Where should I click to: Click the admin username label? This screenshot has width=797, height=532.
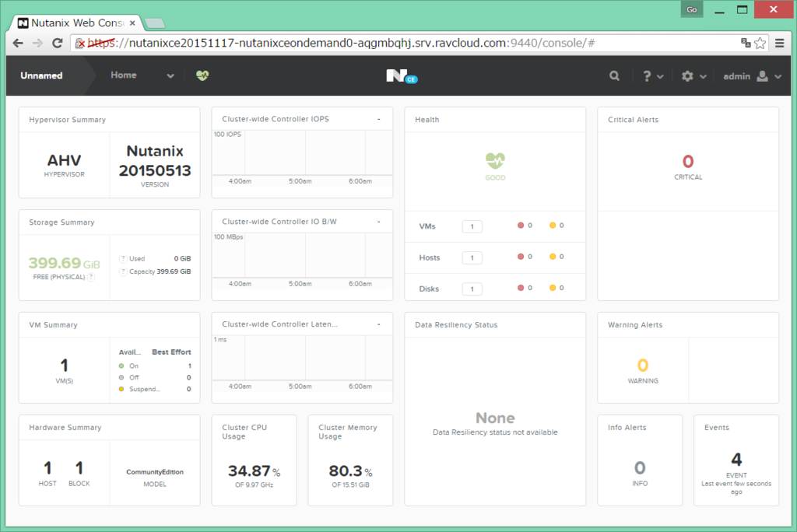tap(736, 76)
